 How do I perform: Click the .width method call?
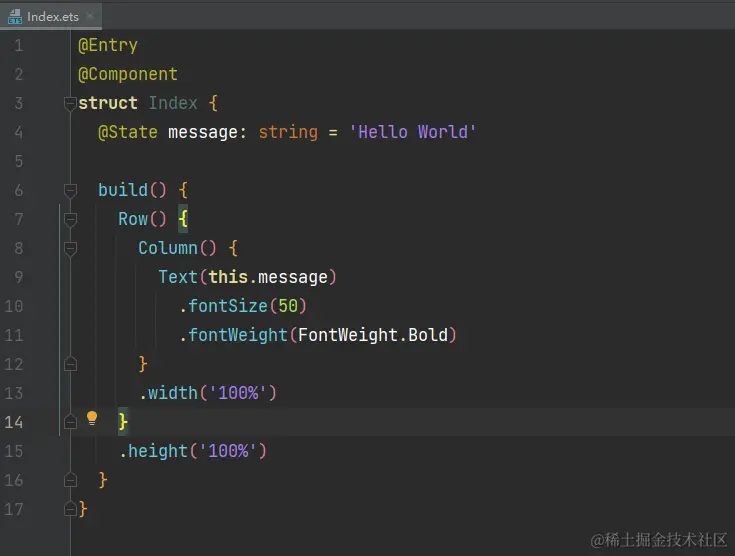[x=208, y=393]
